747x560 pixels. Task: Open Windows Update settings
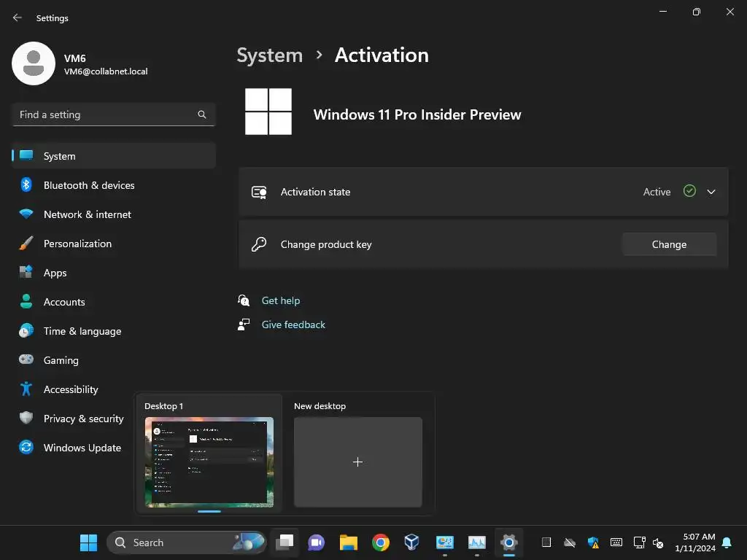click(71, 448)
